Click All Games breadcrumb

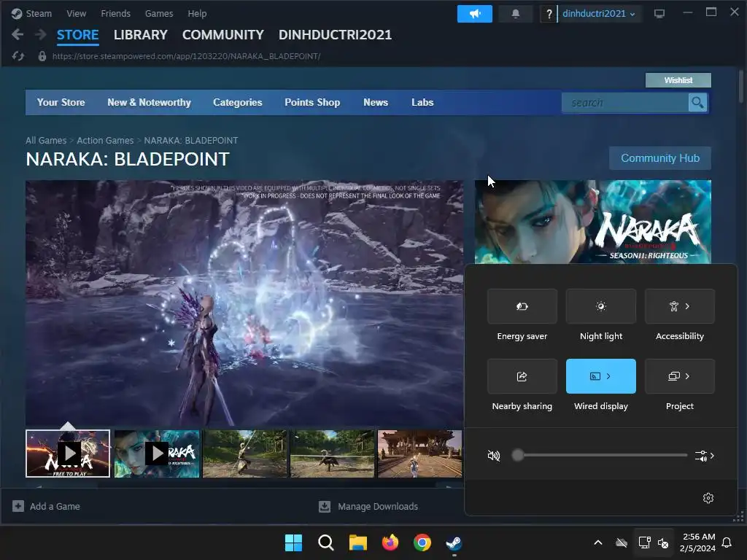46,141
